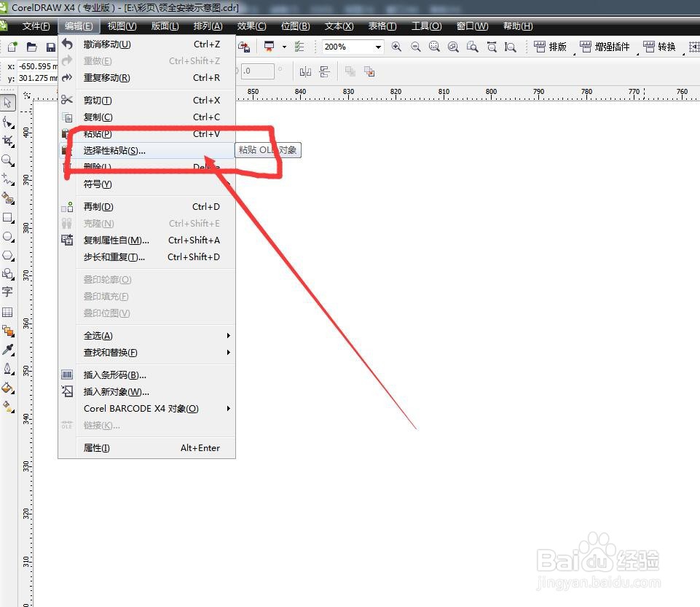Click the Zoom in magnifier icon
The image size is (700, 607).
tap(396, 47)
